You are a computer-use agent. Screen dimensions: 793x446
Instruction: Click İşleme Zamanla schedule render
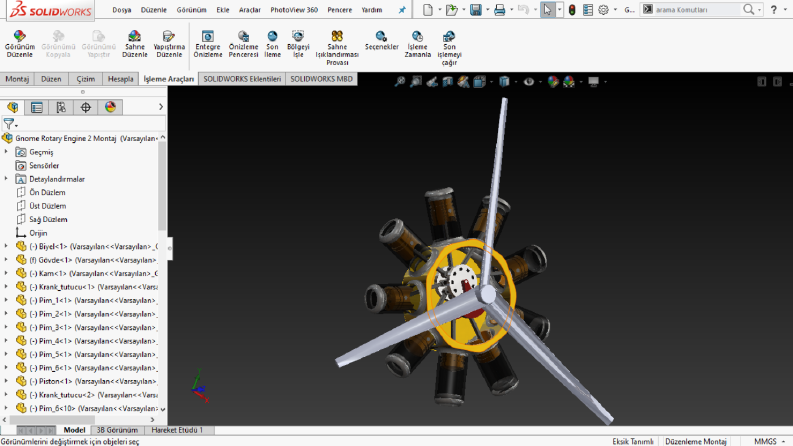point(417,43)
